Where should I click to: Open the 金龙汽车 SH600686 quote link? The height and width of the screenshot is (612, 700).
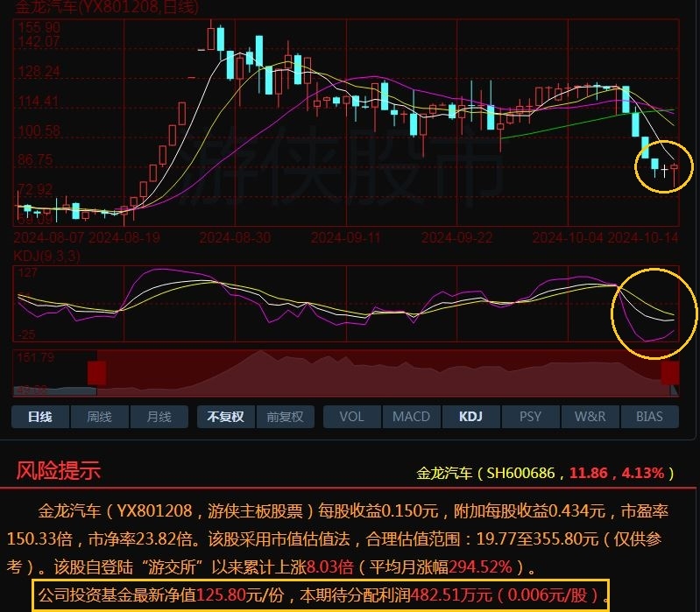pyautogui.click(x=545, y=474)
